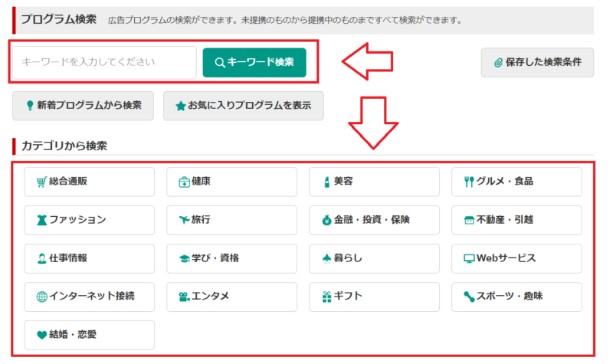Open 保存した検索条件 saved searches
Viewport: 613px width, 364px height.
pos(537,63)
